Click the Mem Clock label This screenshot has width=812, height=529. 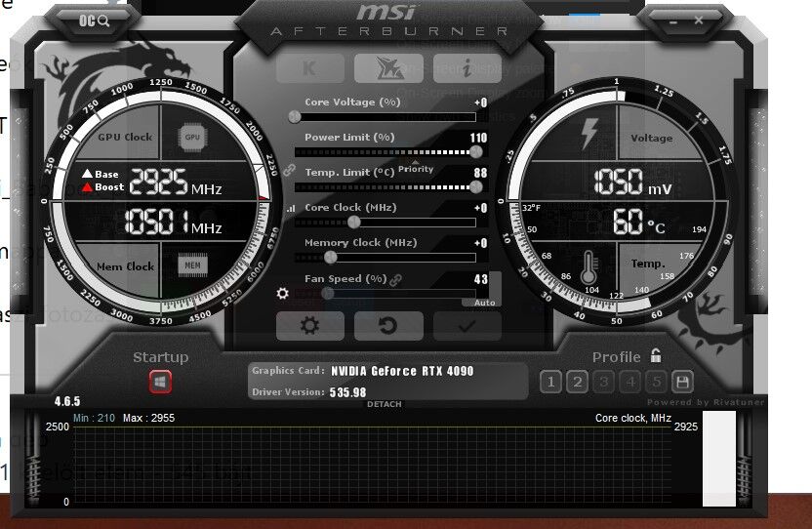(x=125, y=266)
